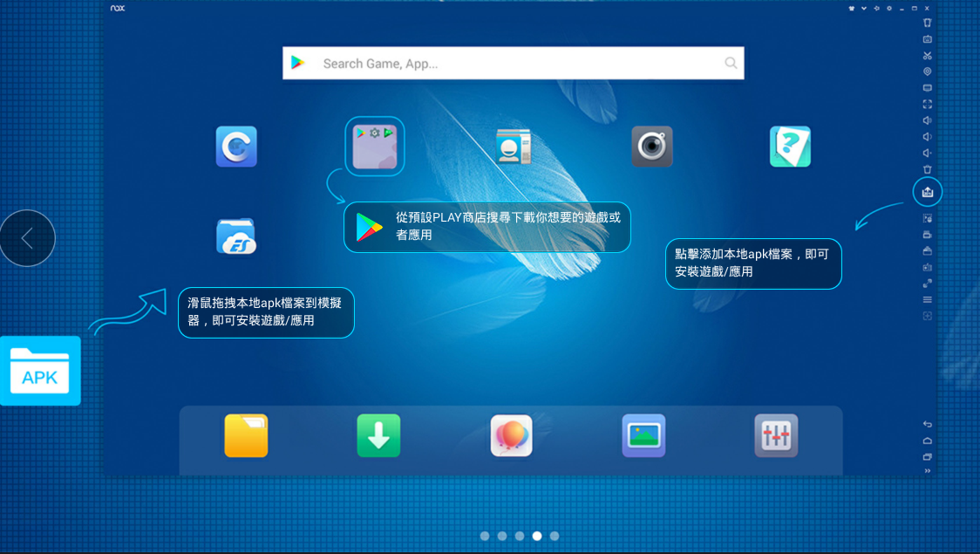Open the Gallery app in dock

coord(643,435)
